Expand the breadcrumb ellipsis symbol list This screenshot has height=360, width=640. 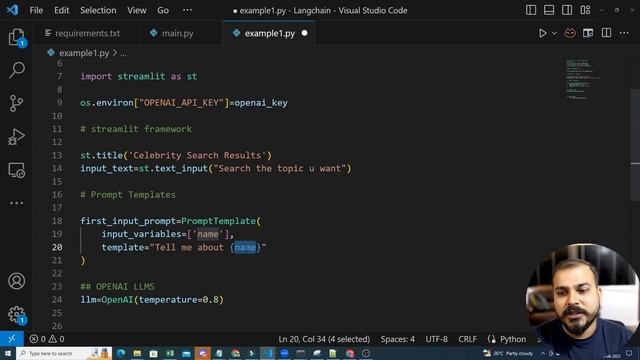(x=123, y=53)
